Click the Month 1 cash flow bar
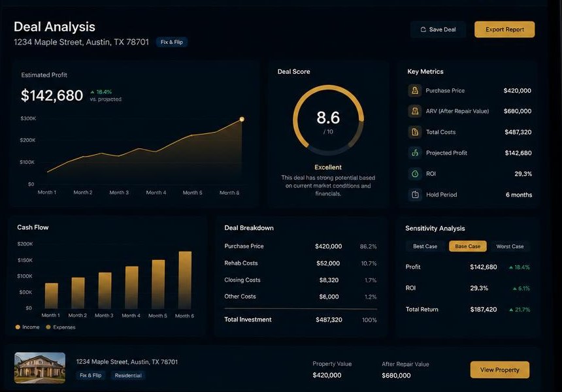Screen dimensions: 562x392 coord(51,296)
